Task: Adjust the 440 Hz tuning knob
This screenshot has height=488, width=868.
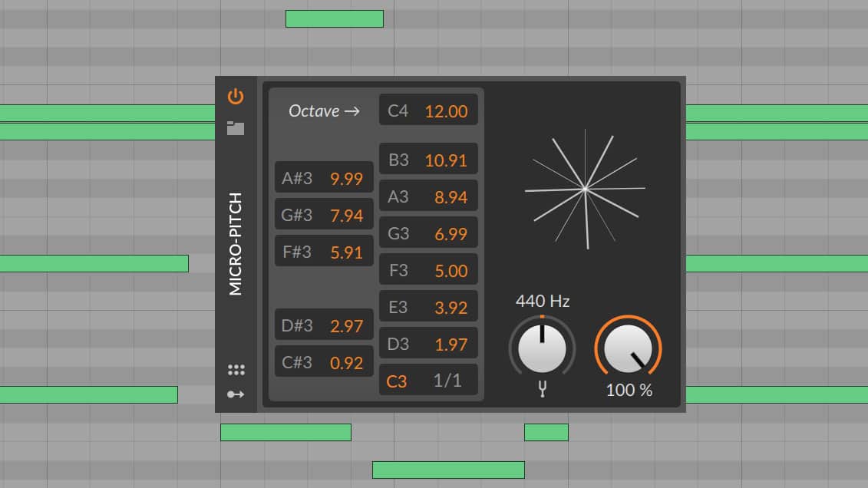Action: [x=542, y=348]
